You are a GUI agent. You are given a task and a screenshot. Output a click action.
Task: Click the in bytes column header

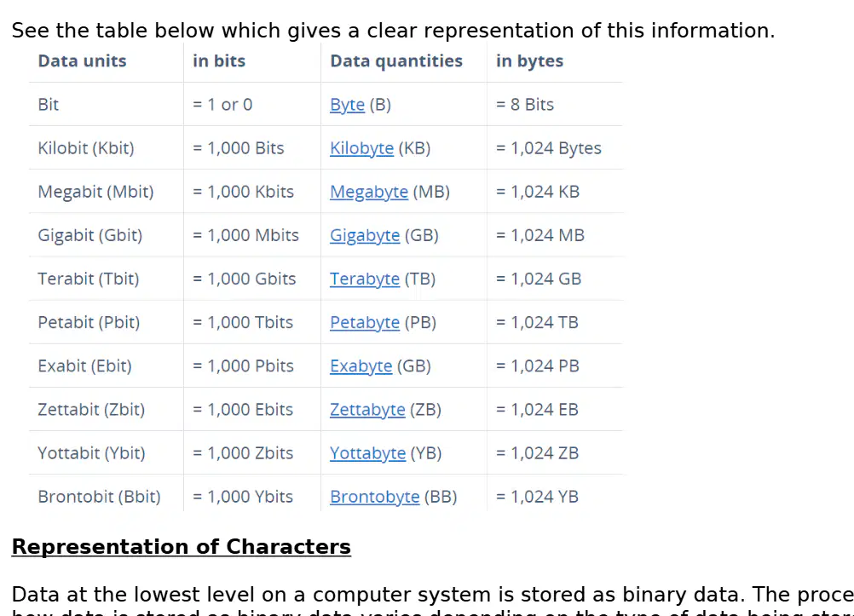pyautogui.click(x=529, y=61)
